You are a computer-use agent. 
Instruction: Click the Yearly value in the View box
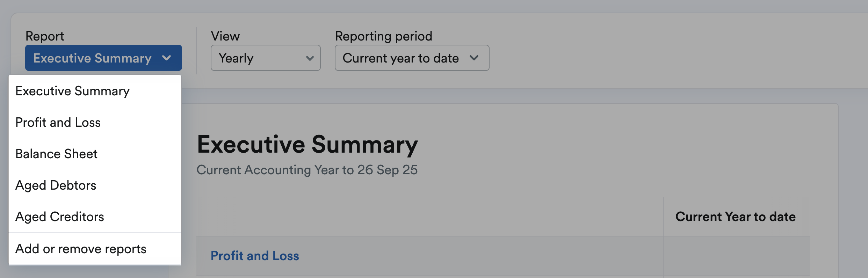click(x=236, y=58)
